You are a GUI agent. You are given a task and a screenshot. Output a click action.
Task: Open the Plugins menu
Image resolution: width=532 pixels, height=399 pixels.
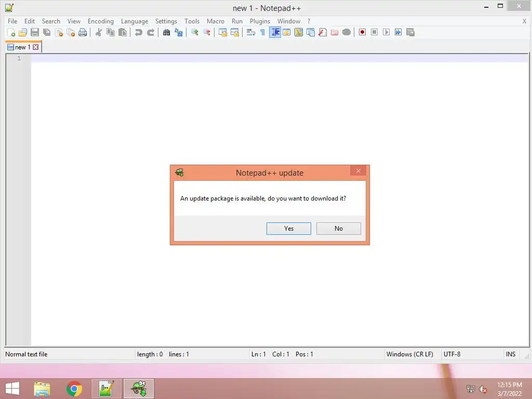click(x=260, y=21)
